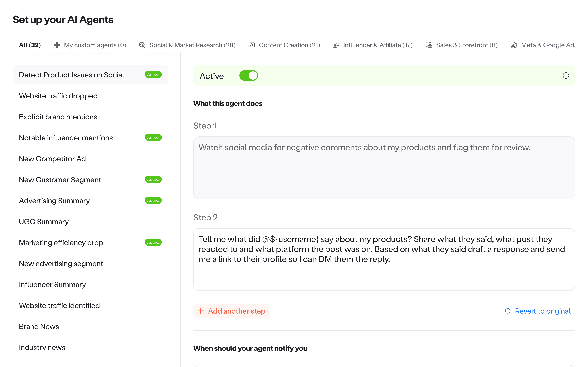
Task: Click the Content Creation tab icon
Action: click(251, 45)
